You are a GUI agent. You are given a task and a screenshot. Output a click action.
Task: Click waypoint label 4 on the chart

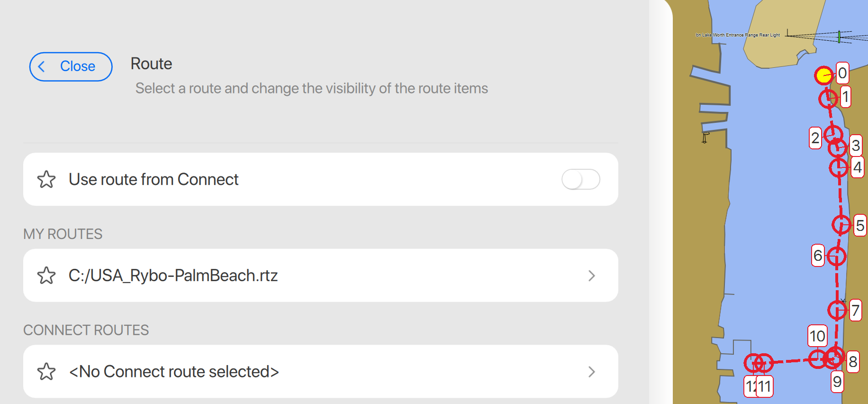pyautogui.click(x=857, y=167)
